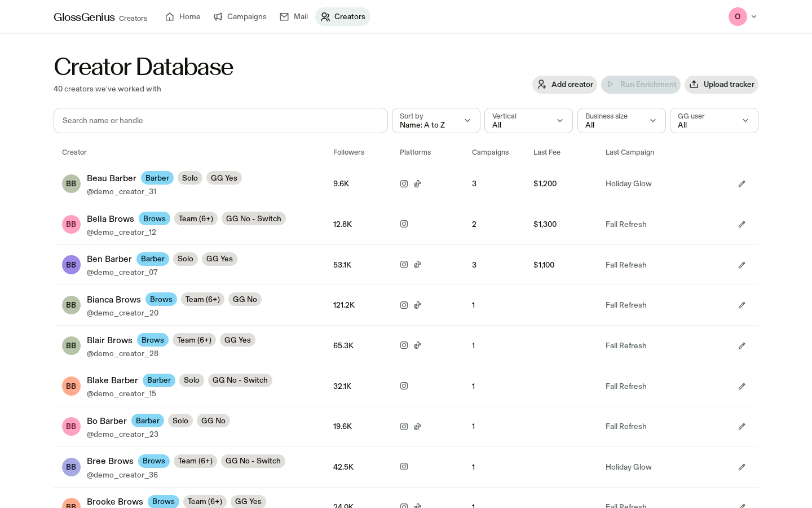Screen dimensions: 812x508
Task: Click the Followers column header
Action: 348,152
